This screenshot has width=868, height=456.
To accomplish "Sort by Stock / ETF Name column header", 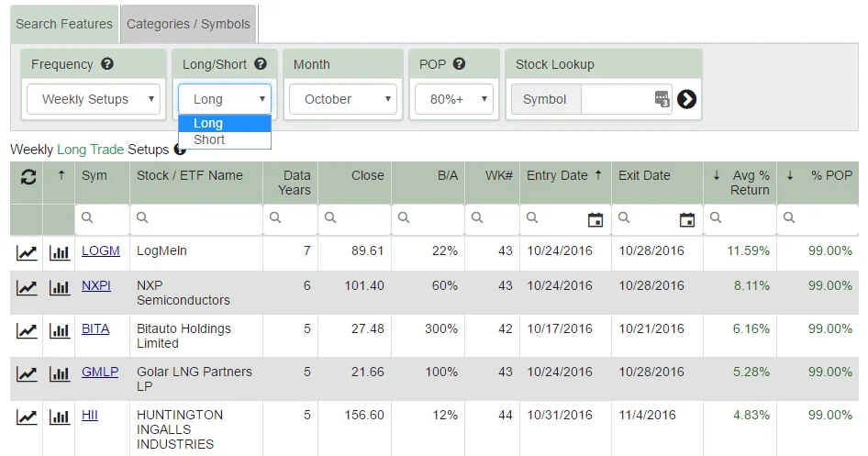I will pyautogui.click(x=196, y=183).
